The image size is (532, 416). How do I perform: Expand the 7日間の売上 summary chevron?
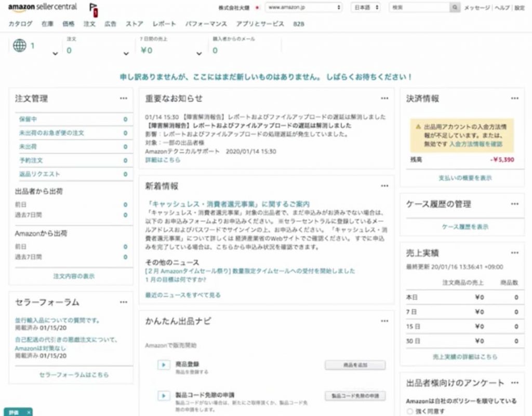199,53
